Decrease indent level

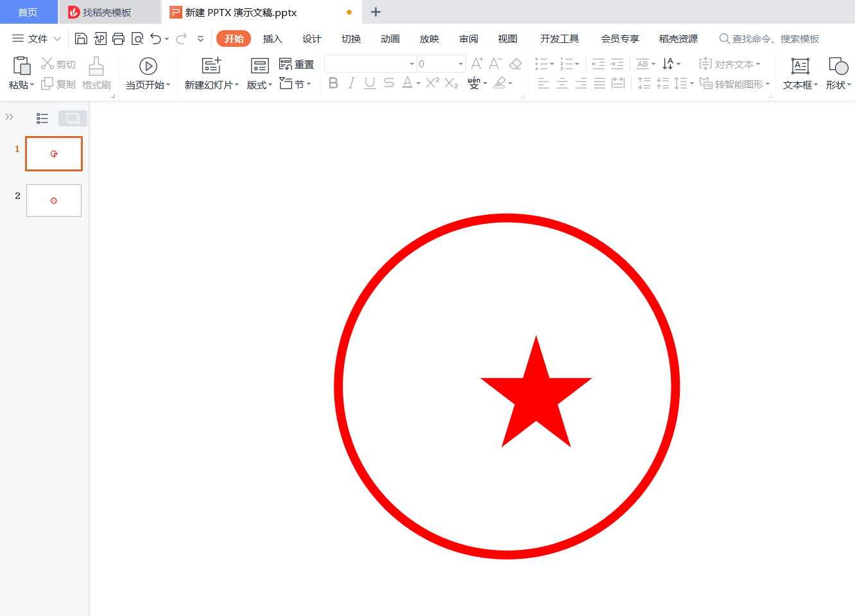[598, 64]
